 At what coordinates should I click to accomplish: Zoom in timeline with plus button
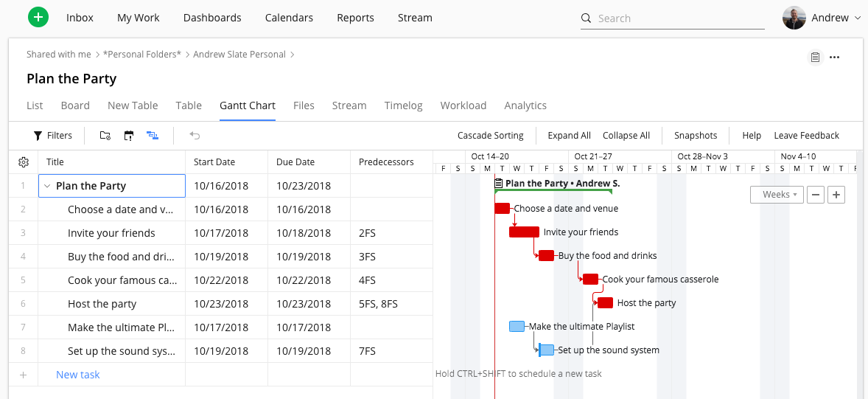click(x=836, y=195)
